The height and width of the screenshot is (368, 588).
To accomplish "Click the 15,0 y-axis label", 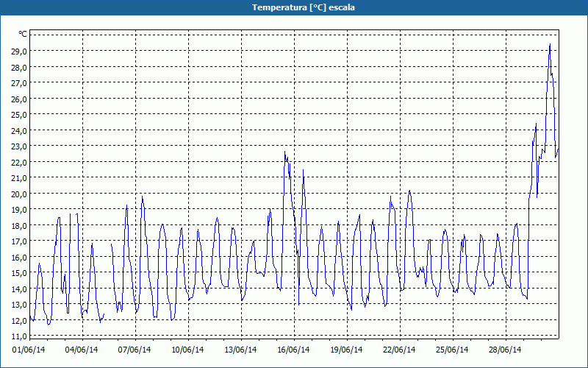I will pyautogui.click(x=19, y=273).
